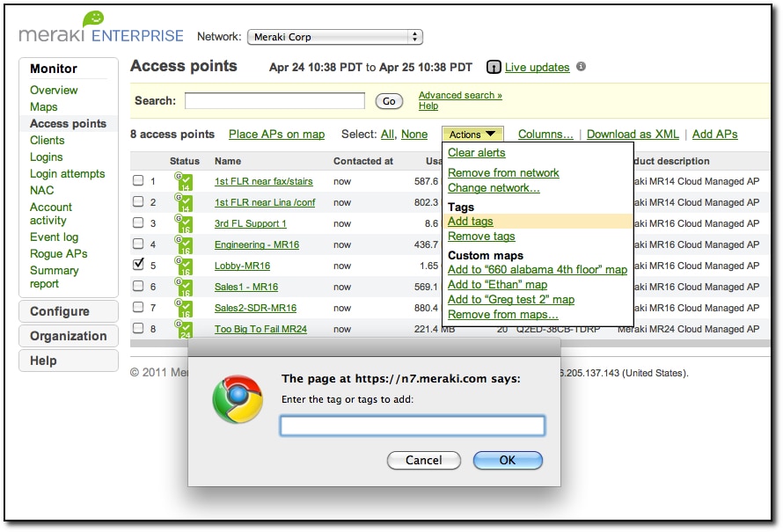Open the Network dropdown showing Meraki Corp

pos(335,37)
